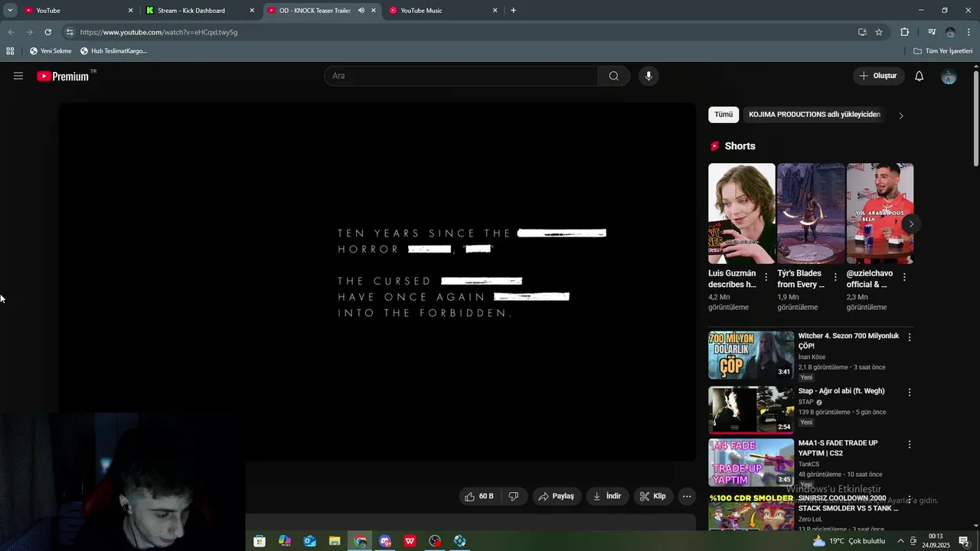Close the Stream - Kick Dashboard tab
980x551 pixels.
point(252,11)
